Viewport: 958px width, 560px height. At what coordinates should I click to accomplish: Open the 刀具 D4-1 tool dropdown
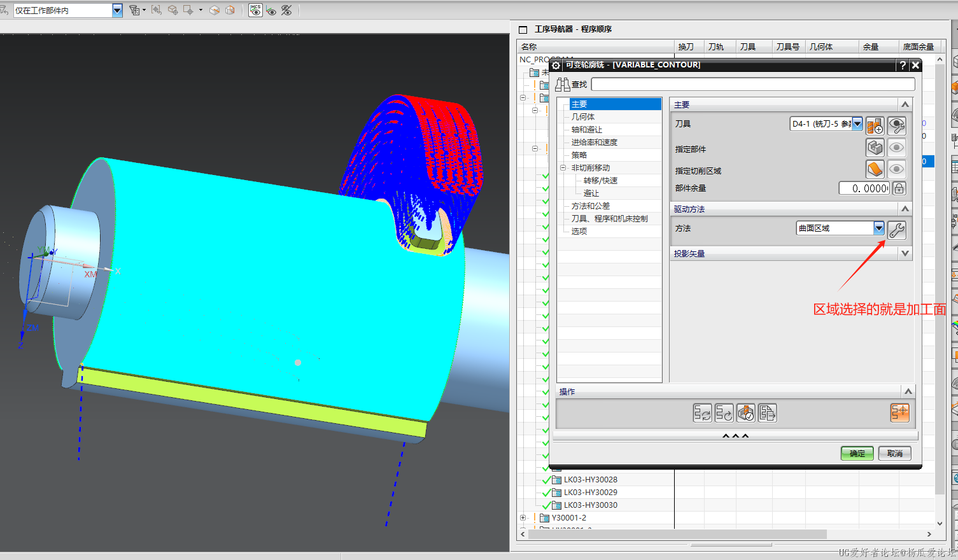[x=857, y=123]
